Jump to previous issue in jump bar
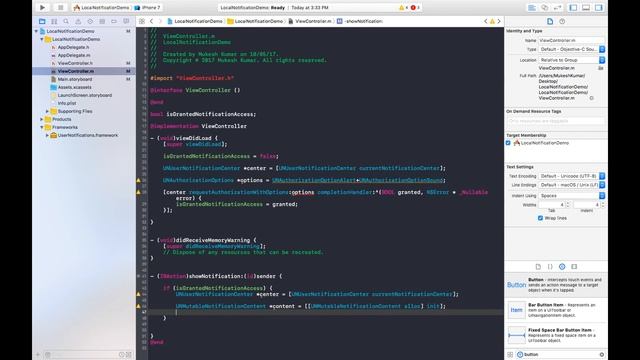This screenshot has width=640, height=360. (x=486, y=21)
